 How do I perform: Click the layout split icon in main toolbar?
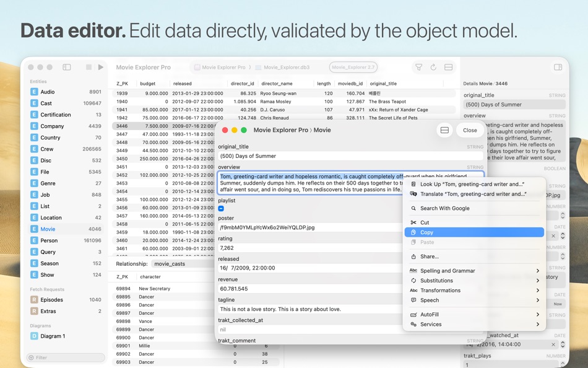448,67
